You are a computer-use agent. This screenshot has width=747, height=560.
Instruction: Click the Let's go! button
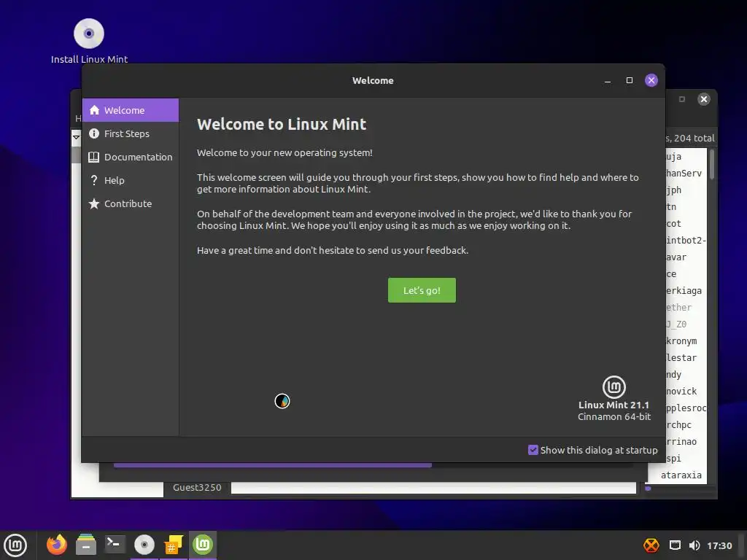click(x=422, y=290)
